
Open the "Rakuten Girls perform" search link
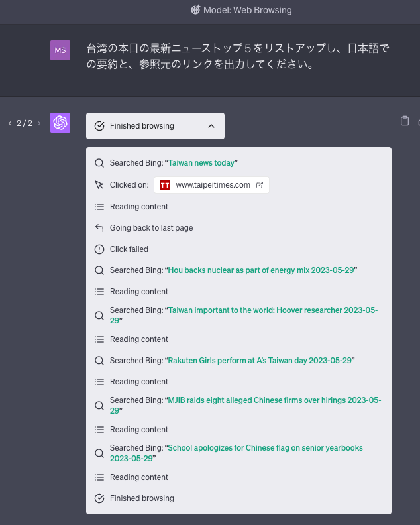[260, 360]
